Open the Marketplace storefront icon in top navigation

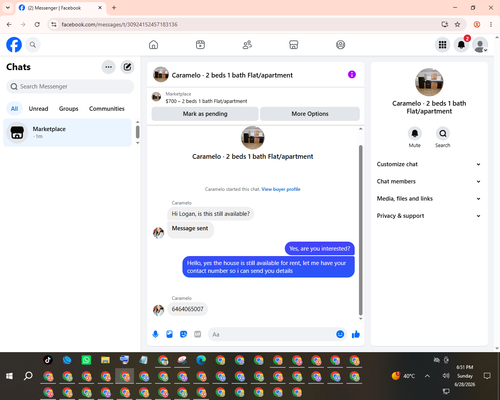[x=294, y=45]
